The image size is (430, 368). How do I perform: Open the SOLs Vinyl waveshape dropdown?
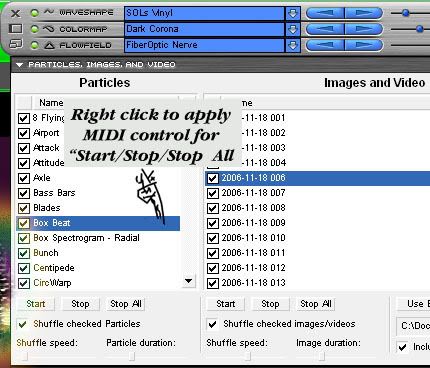tap(293, 13)
